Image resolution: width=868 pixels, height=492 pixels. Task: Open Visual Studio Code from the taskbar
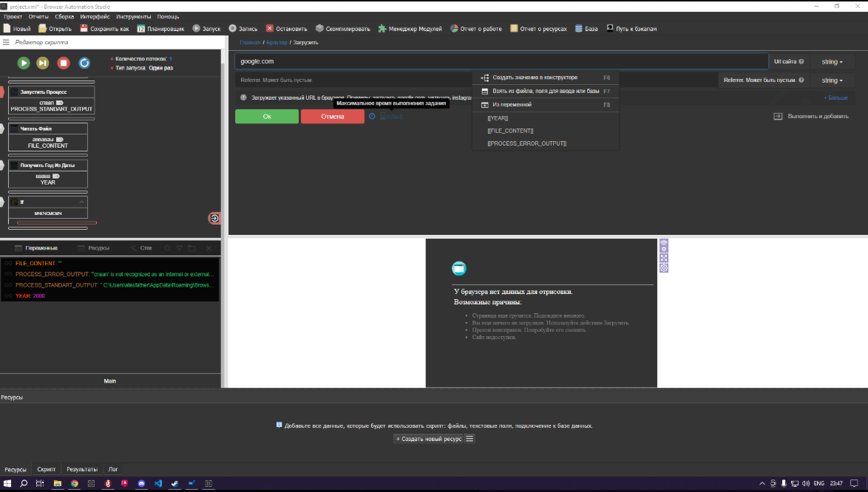click(158, 484)
